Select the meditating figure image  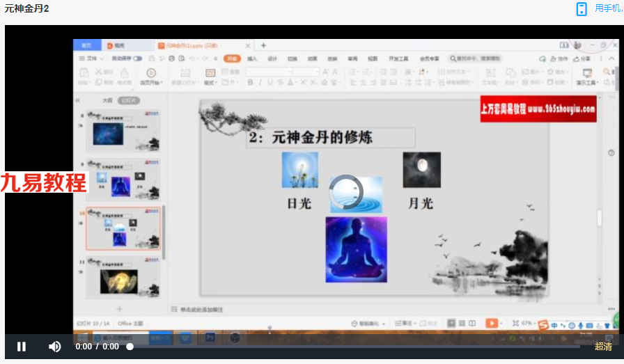tap(356, 249)
